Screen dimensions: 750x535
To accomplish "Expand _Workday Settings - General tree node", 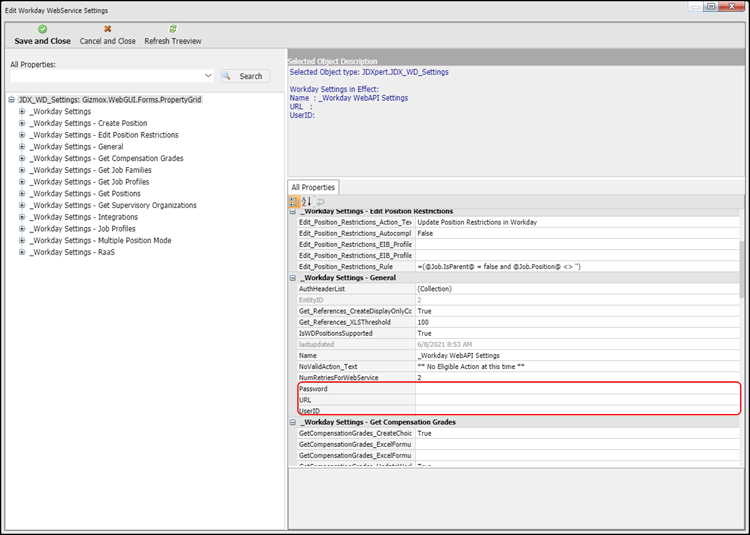I will 22,147.
